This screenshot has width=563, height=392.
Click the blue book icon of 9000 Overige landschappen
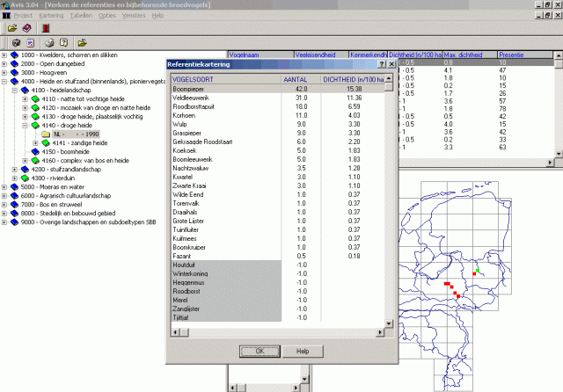[14, 222]
